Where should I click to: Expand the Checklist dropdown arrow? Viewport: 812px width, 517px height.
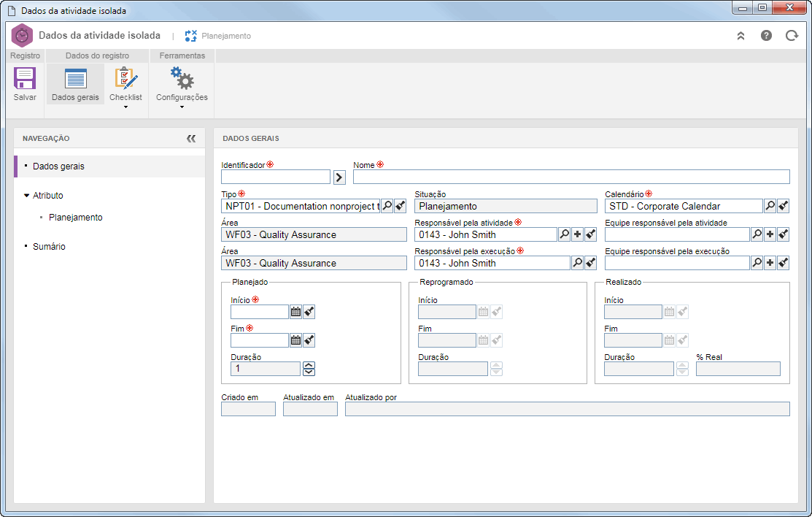click(125, 107)
